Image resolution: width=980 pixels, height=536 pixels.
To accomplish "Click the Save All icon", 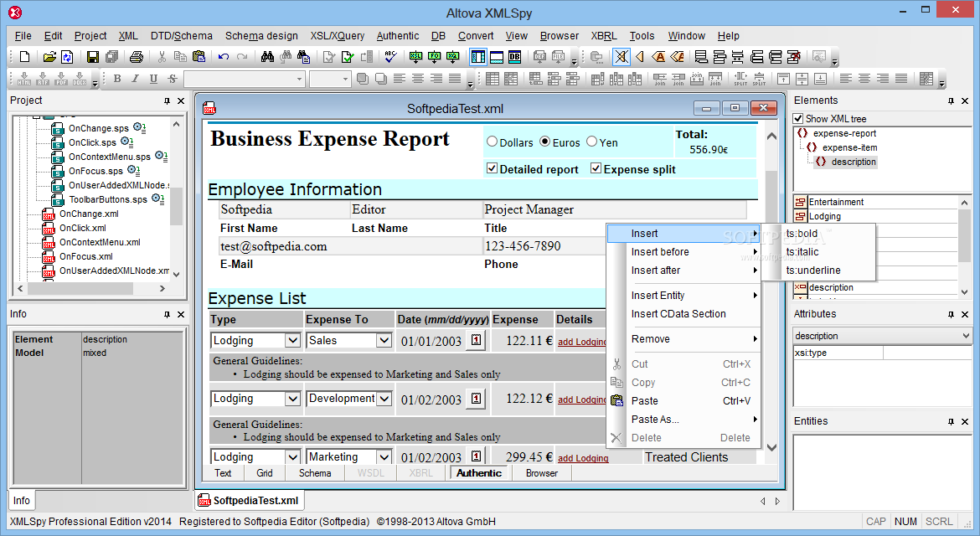I will coord(112,57).
